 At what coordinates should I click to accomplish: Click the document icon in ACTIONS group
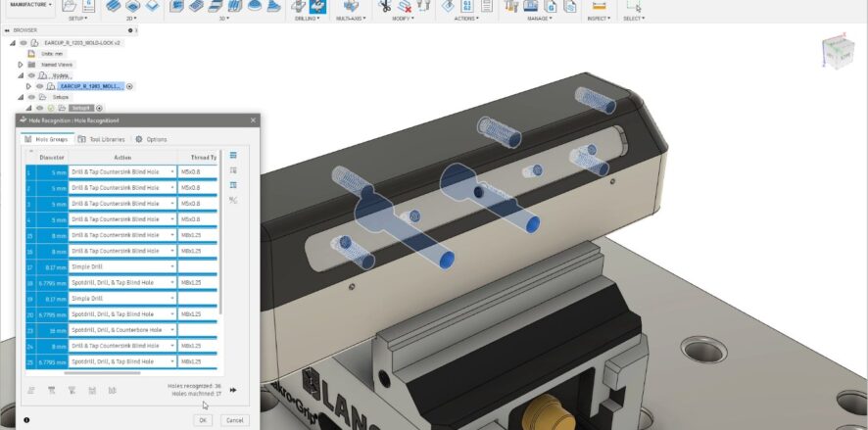(487, 6)
